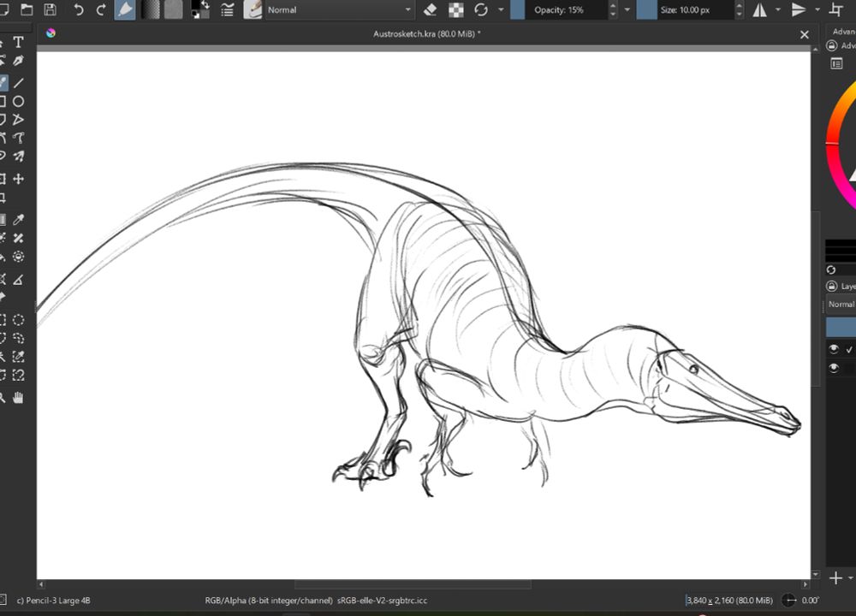The height and width of the screenshot is (616, 856).
Task: Click the Opacity 15% slider
Action: click(558, 9)
